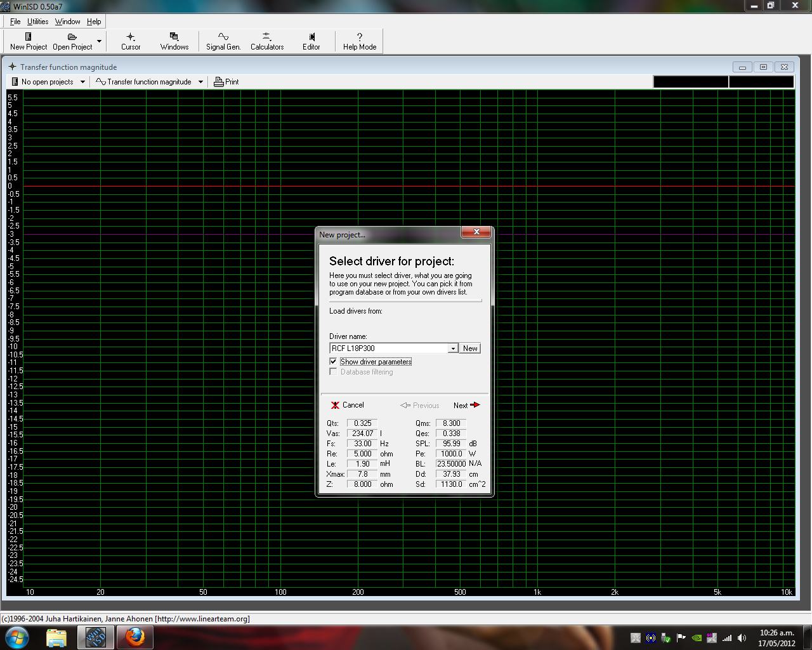
Task: Open the File menu
Action: (15, 22)
